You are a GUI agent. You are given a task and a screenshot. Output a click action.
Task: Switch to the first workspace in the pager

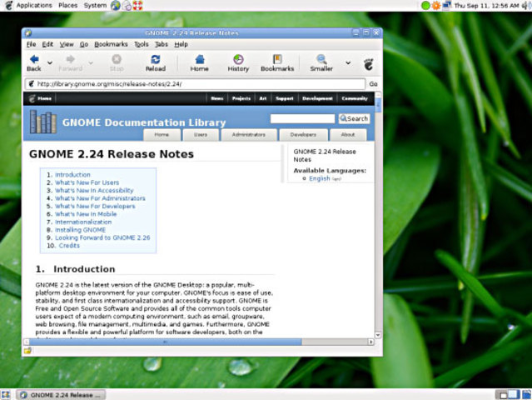tap(503, 394)
